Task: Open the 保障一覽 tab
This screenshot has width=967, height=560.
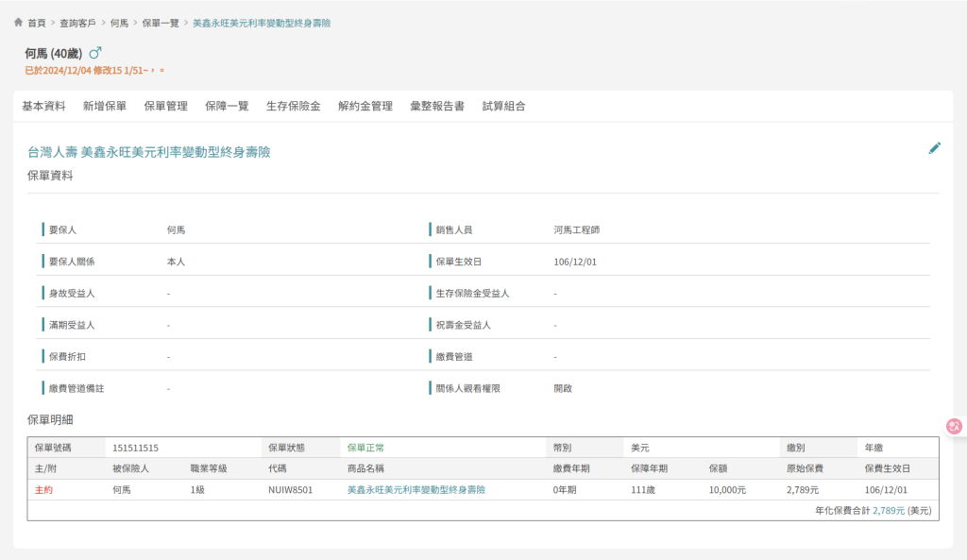Action: point(227,107)
